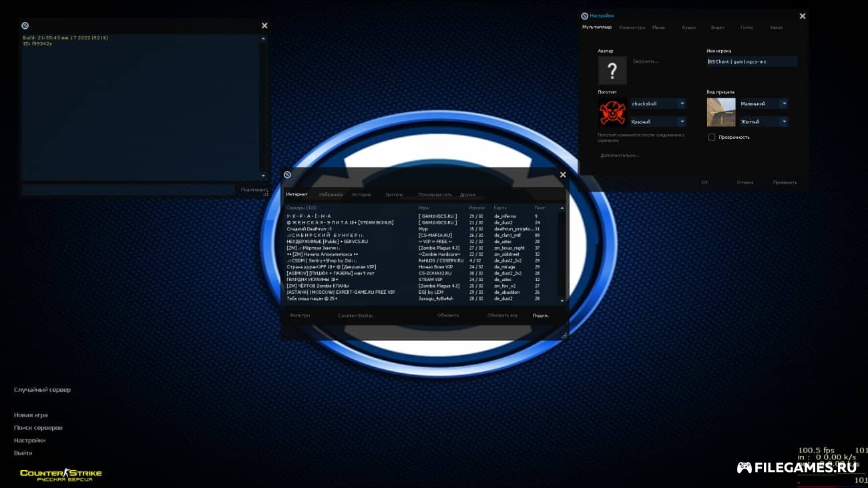Click the Подкл. connect button

pyautogui.click(x=541, y=315)
